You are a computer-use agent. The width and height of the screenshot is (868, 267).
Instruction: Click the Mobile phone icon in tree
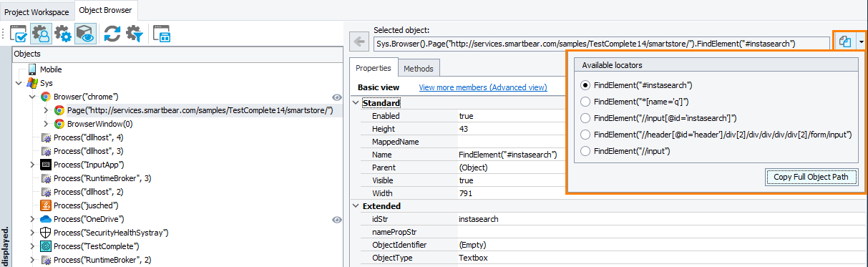pyautogui.click(x=32, y=69)
